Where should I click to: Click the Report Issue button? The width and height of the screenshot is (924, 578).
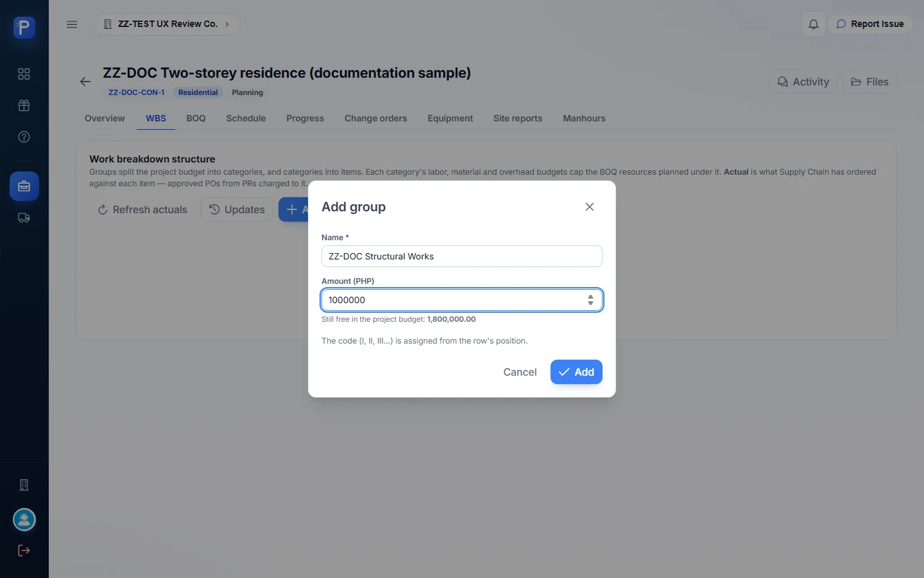coord(870,24)
